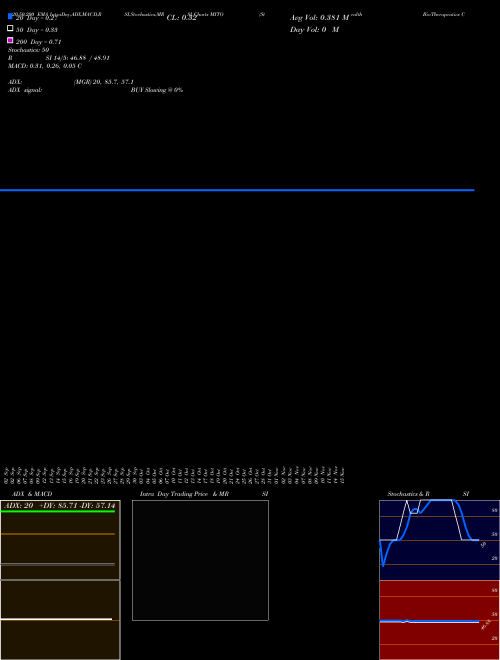Click the orange line in ADX panel
Screen dimensions: 500x660
58,534
